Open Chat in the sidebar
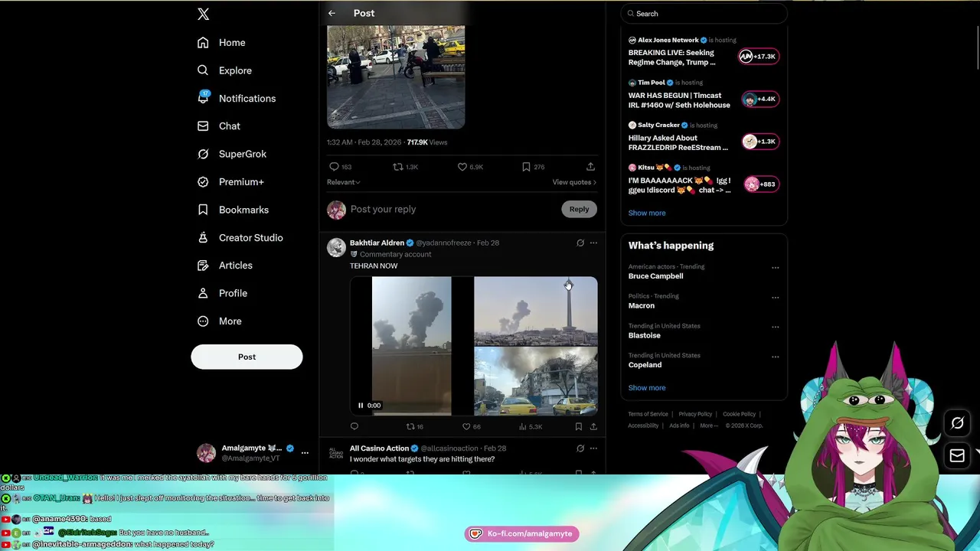 pyautogui.click(x=219, y=126)
